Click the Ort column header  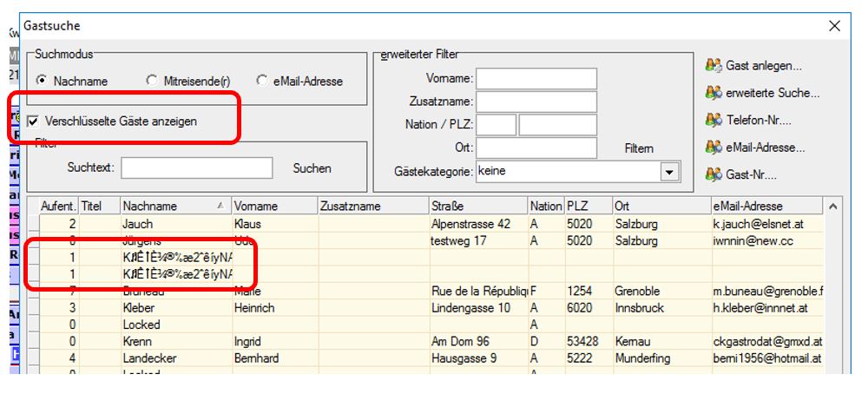(x=661, y=206)
